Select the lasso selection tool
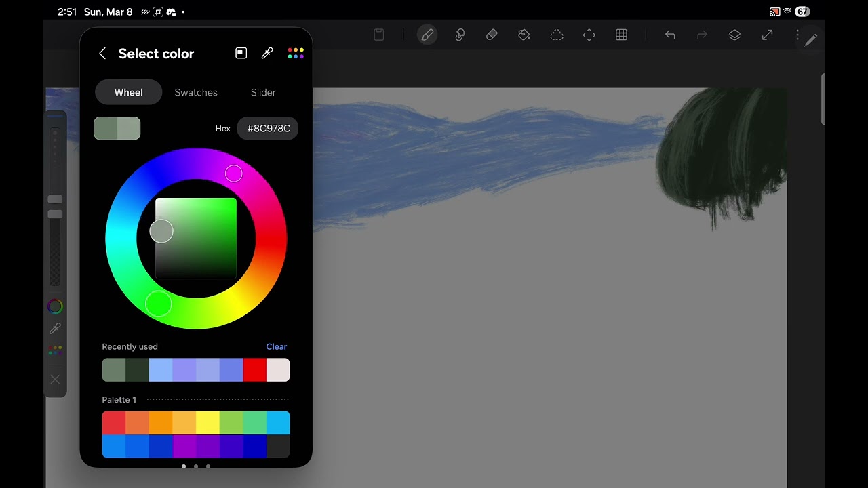Image resolution: width=868 pixels, height=488 pixels. click(557, 35)
